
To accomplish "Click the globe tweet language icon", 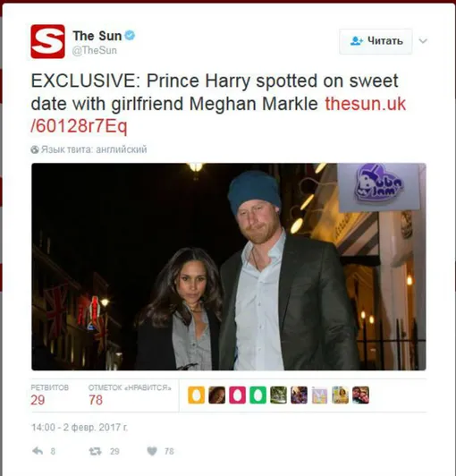I will (35, 149).
